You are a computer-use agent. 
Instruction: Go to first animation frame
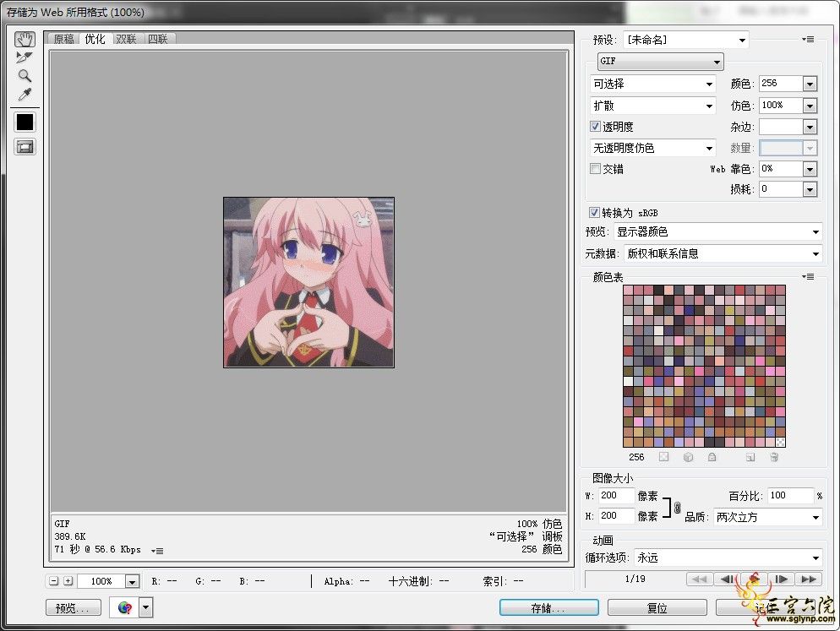[699, 579]
